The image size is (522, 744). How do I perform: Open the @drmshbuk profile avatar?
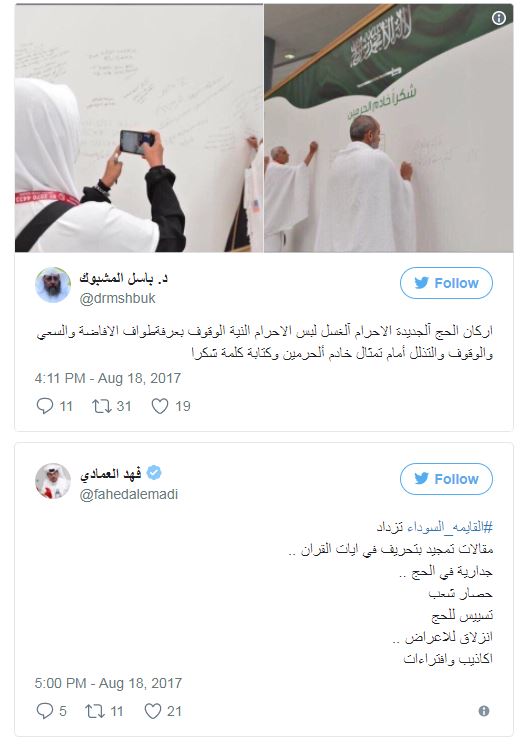pyautogui.click(x=53, y=285)
